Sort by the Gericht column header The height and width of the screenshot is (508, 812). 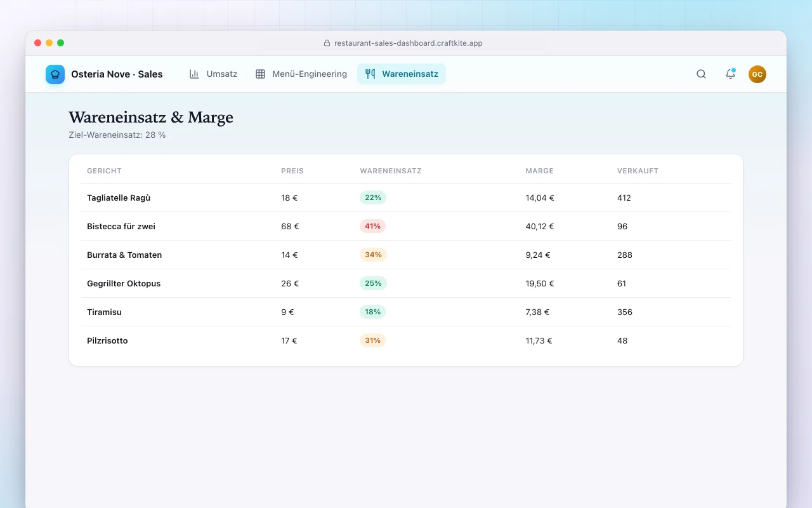pyautogui.click(x=104, y=171)
